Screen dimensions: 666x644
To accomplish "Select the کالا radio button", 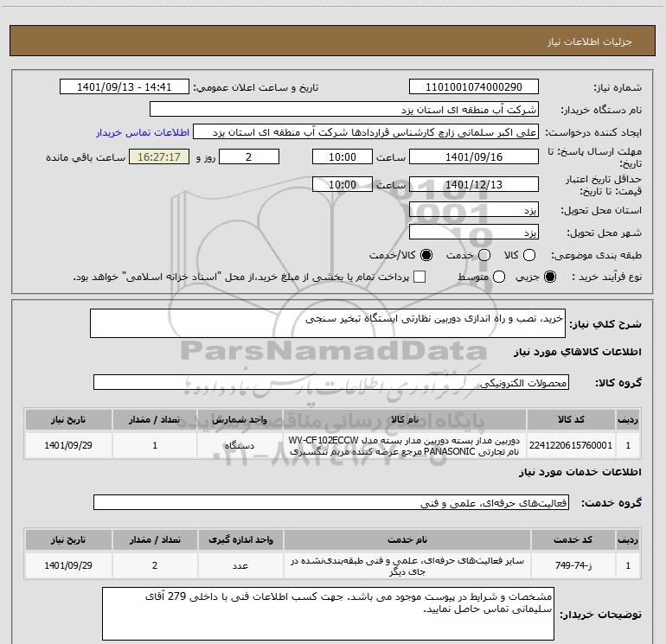I will tap(529, 255).
